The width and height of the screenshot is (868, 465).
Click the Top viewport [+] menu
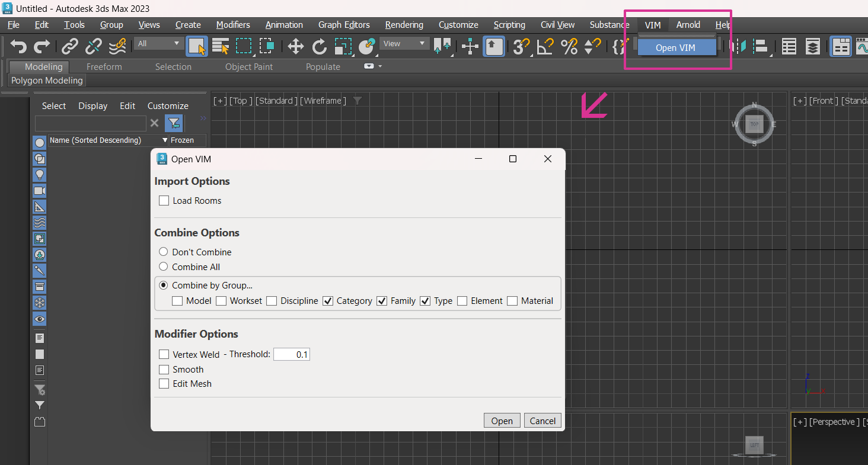pos(220,101)
